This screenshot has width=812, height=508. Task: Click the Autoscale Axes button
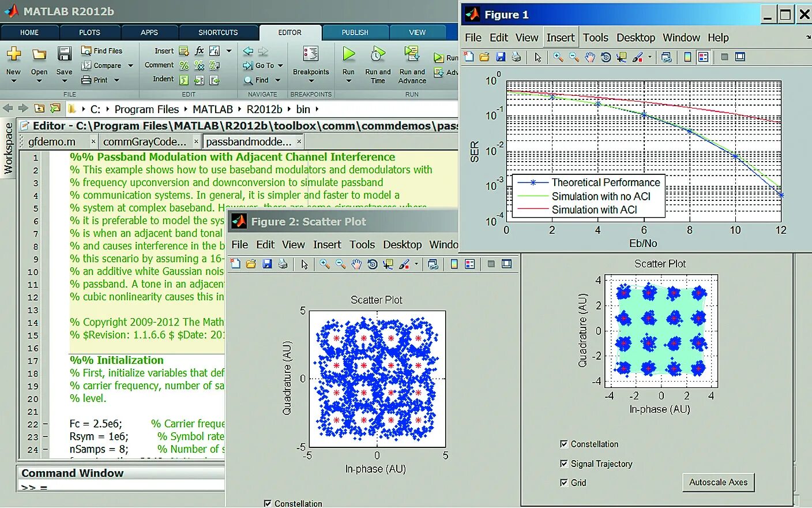(718, 482)
